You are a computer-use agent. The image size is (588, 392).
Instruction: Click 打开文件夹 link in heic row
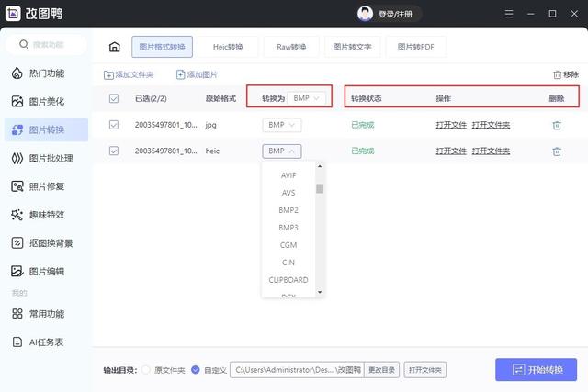(x=491, y=151)
